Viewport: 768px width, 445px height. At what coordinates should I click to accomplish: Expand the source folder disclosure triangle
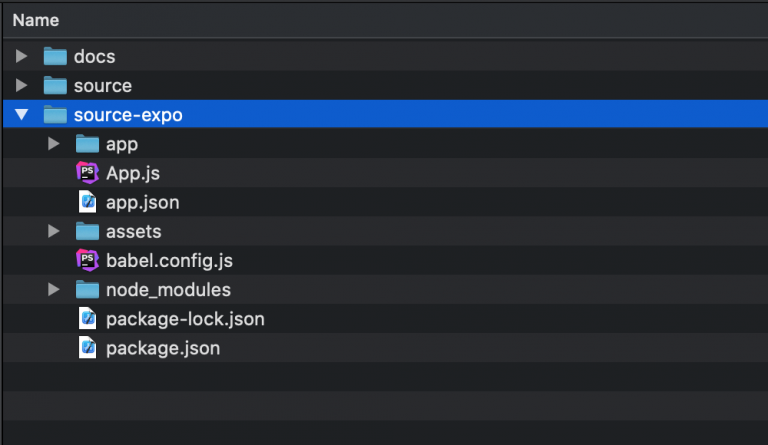click(22, 85)
